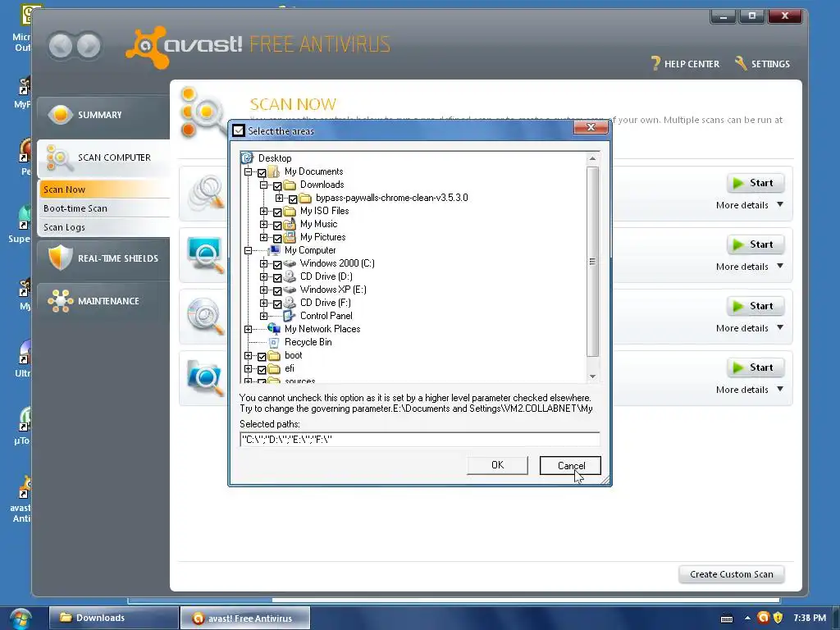Expand the efi folder node
Screen dimensions: 840x630
(248, 368)
